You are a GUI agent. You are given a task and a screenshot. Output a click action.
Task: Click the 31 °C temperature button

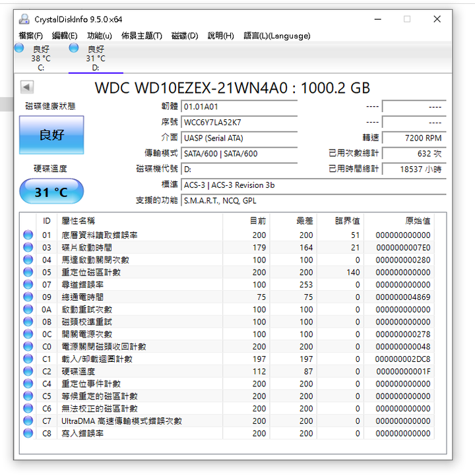click(51, 192)
